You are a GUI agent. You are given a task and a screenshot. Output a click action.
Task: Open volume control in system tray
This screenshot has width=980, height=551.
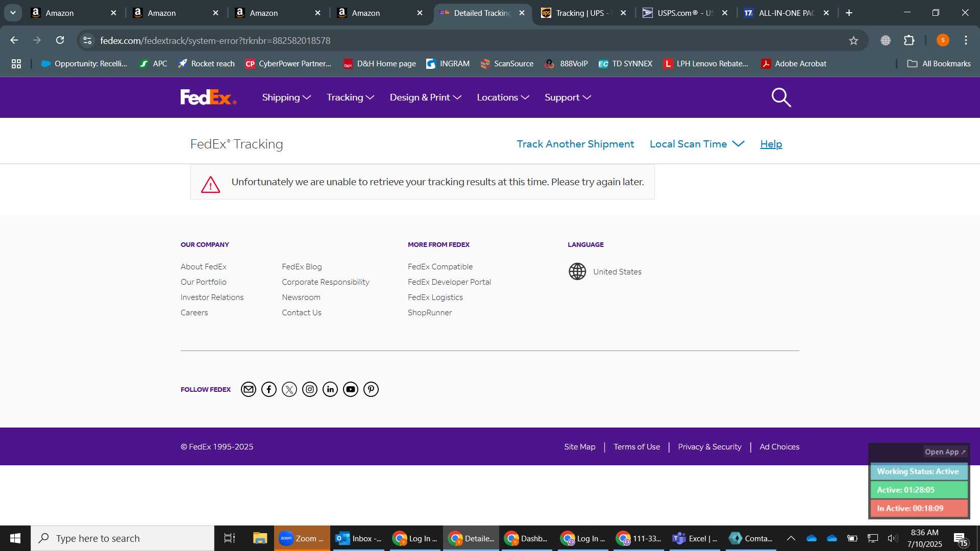tap(892, 538)
